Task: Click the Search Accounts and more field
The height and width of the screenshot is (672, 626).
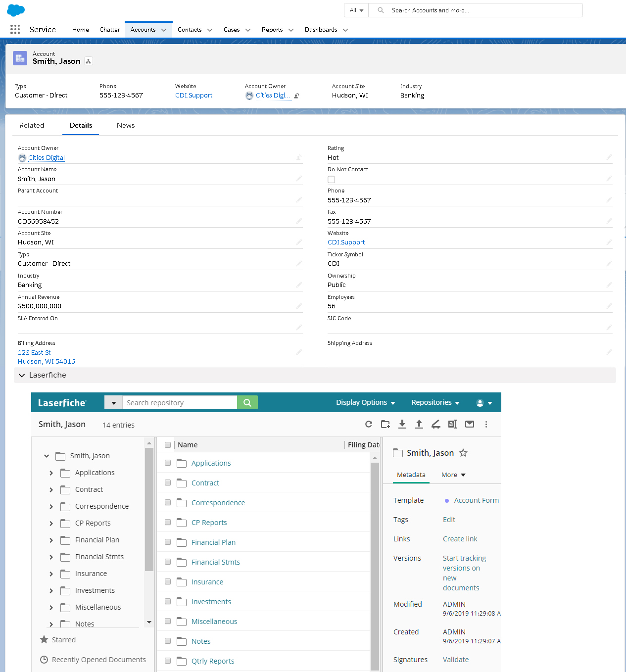Action: (x=475, y=10)
